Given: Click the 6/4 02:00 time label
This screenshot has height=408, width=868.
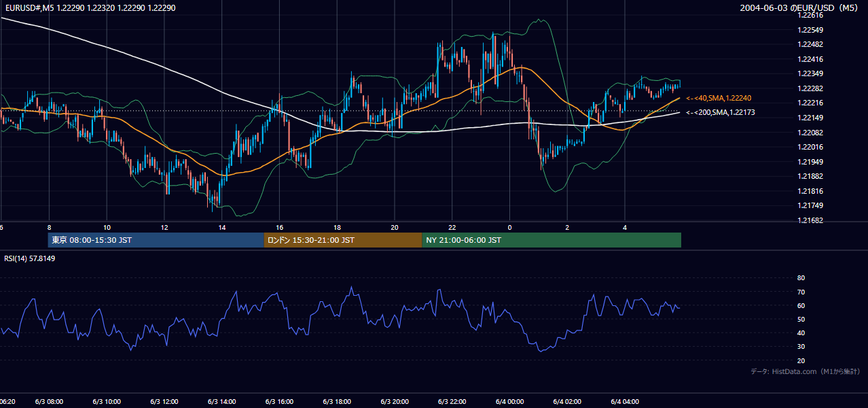Looking at the screenshot, I should 567,402.
